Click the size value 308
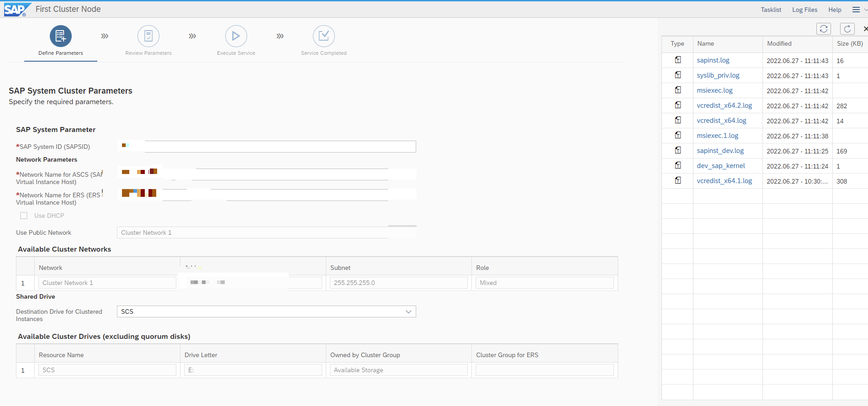The width and height of the screenshot is (868, 406). (842, 181)
